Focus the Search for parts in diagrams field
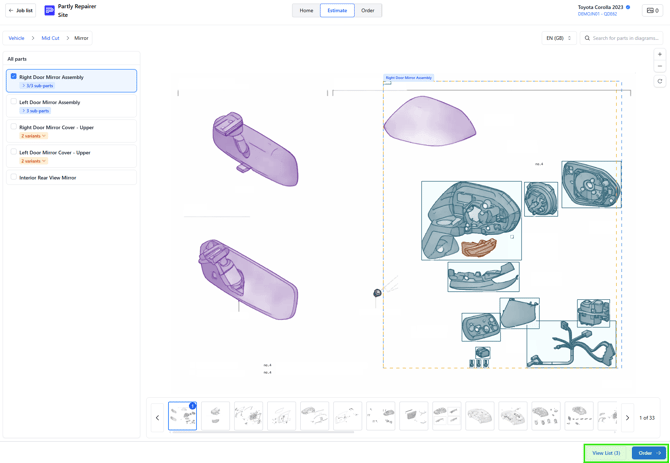 pyautogui.click(x=623, y=38)
